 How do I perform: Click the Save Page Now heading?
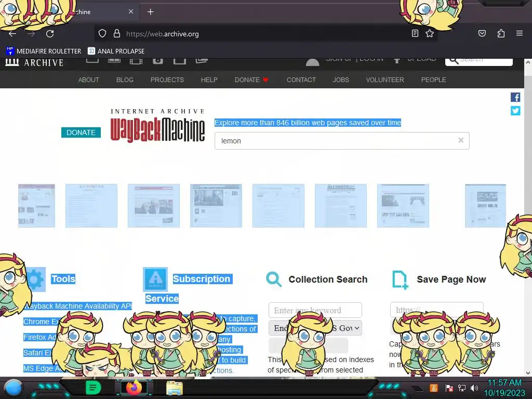point(451,279)
